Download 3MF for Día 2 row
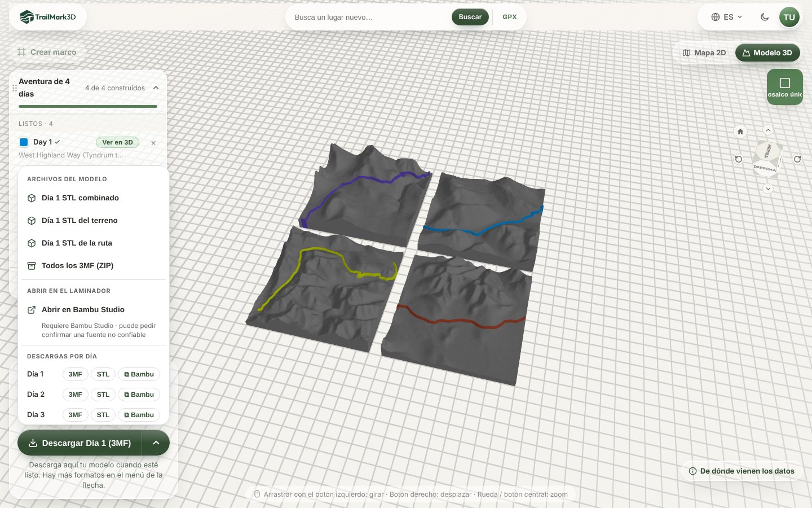 (x=75, y=395)
